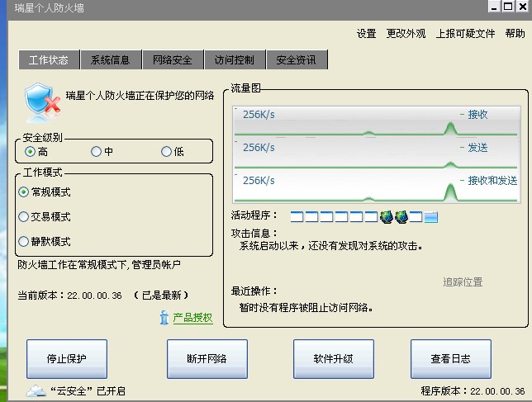Click the product license info icon

tap(164, 318)
